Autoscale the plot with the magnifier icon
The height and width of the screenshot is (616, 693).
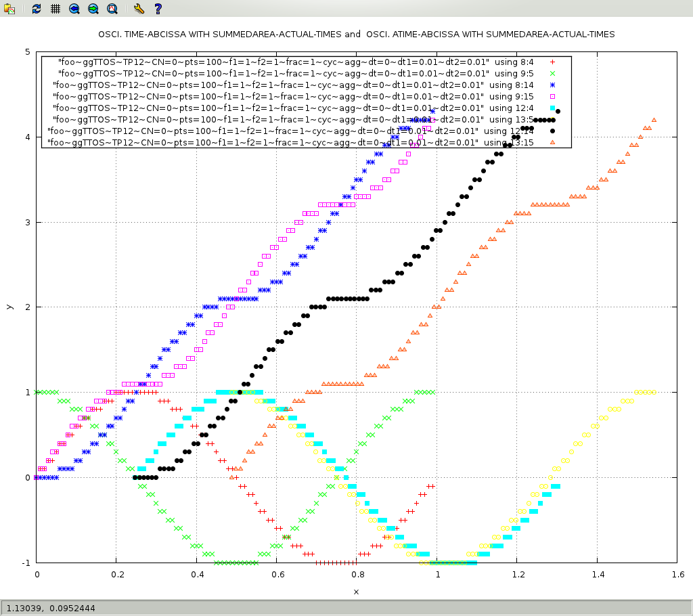[x=112, y=9]
